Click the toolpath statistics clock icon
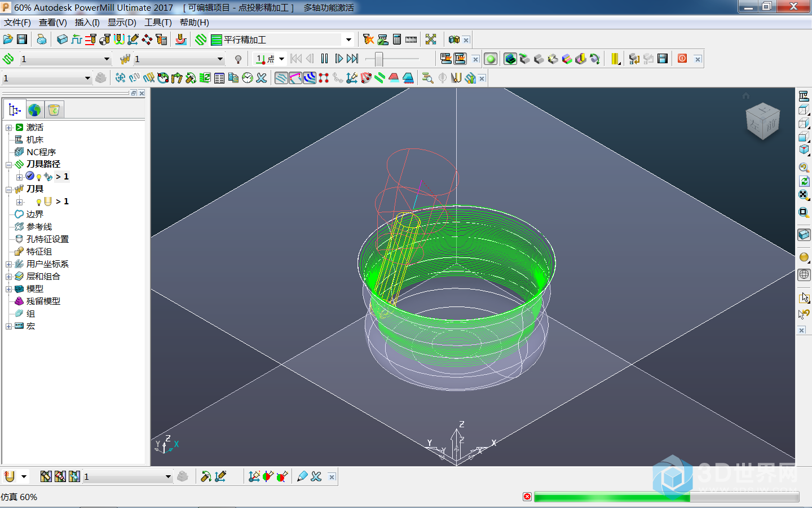The height and width of the screenshot is (508, 812). coord(248,78)
